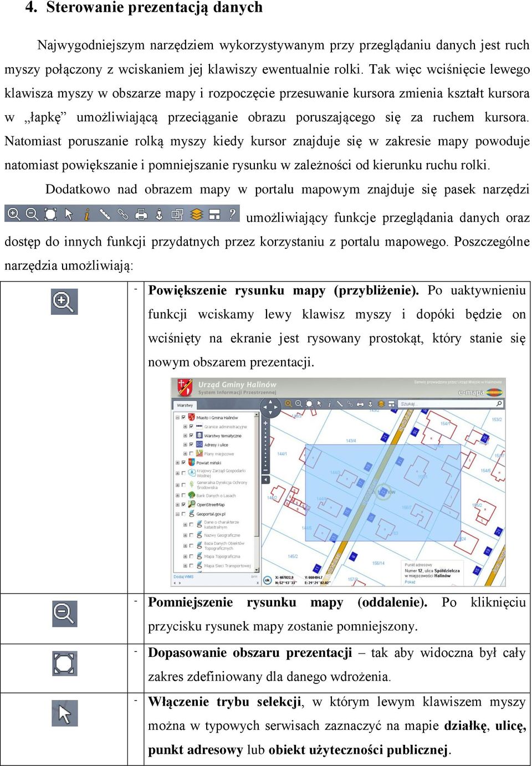Enable the Bank Danych o Lasach checkbox
The height and width of the screenshot is (766, 532).
(x=183, y=496)
